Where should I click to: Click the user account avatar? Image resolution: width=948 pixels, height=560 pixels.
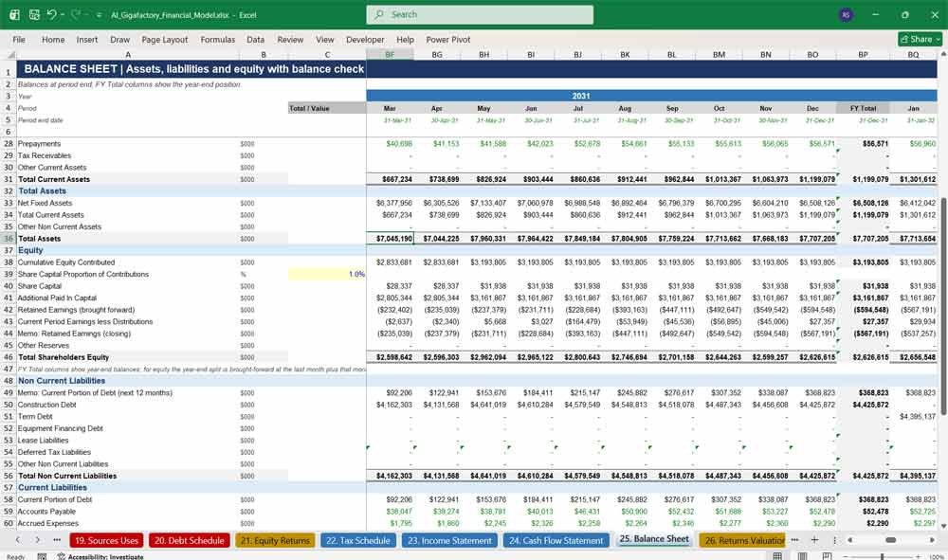pyautogui.click(x=846, y=14)
